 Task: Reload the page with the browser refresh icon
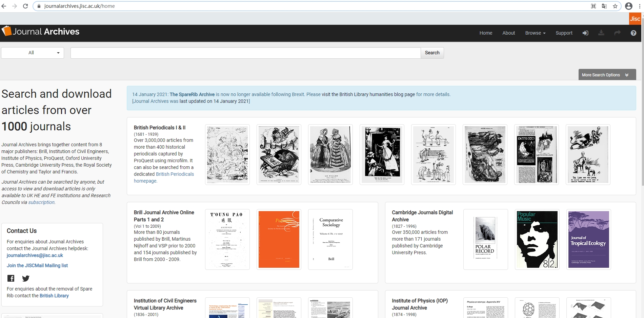(25, 6)
